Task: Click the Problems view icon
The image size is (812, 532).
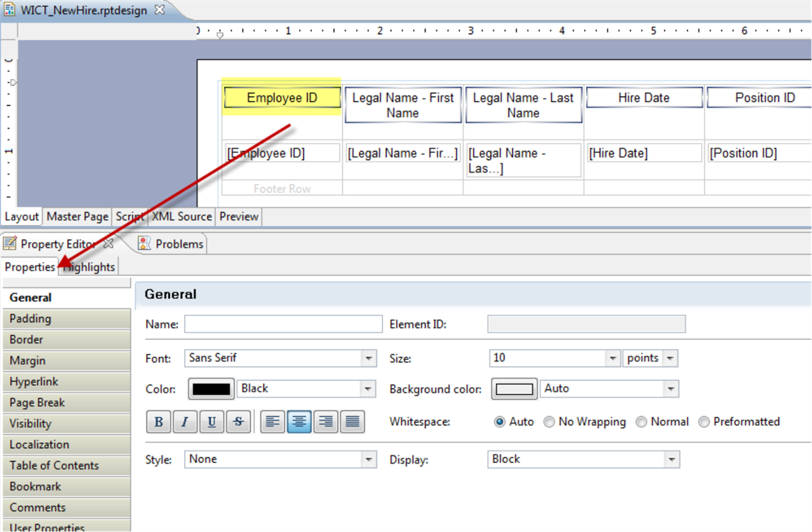Action: 145,244
